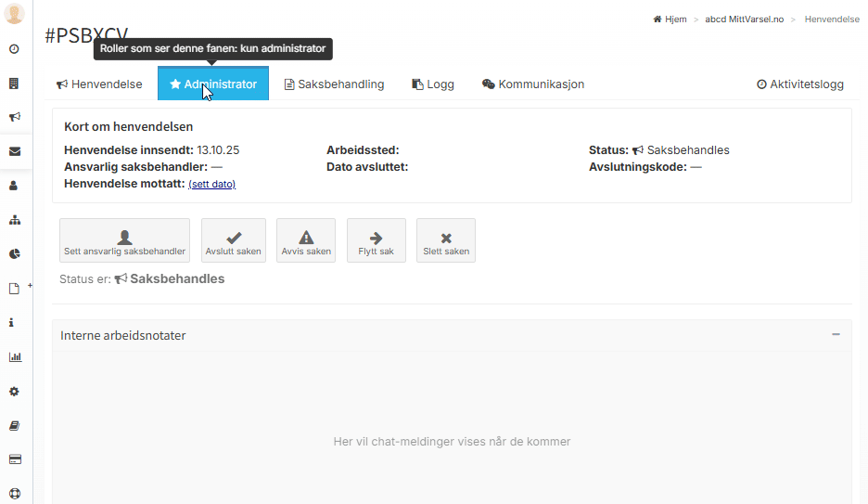868x504 pixels.
Task: Open the Saksbehandling tab
Action: (x=334, y=84)
